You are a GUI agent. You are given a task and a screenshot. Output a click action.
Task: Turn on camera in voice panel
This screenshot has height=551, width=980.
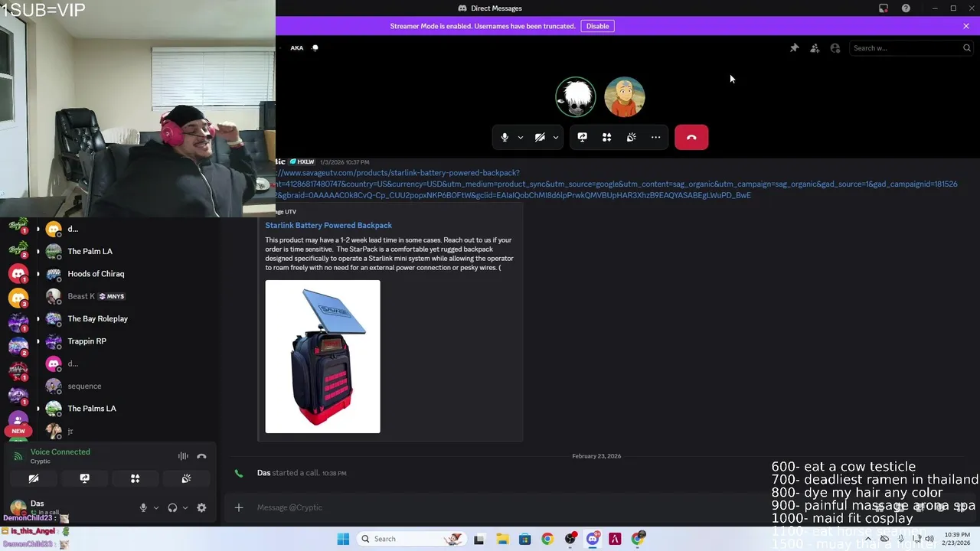pos(34,478)
